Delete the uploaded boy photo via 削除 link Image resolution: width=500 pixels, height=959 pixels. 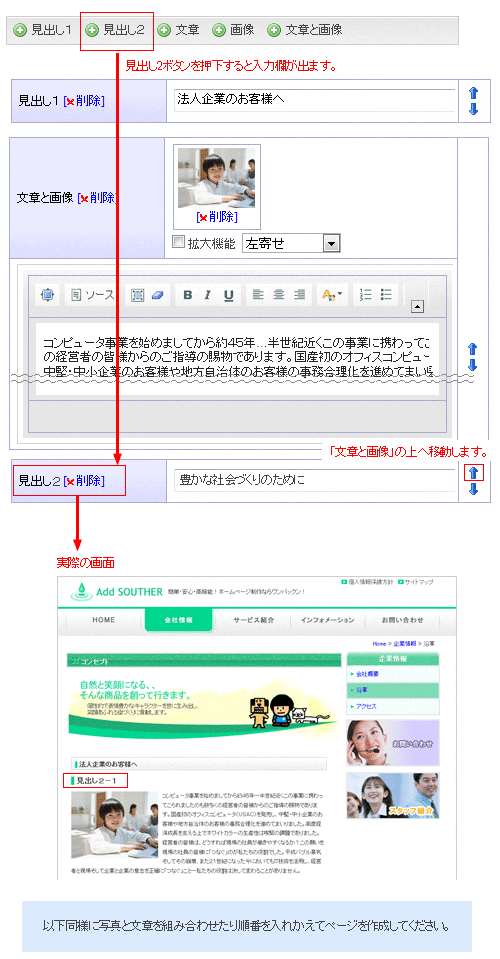pos(217,217)
